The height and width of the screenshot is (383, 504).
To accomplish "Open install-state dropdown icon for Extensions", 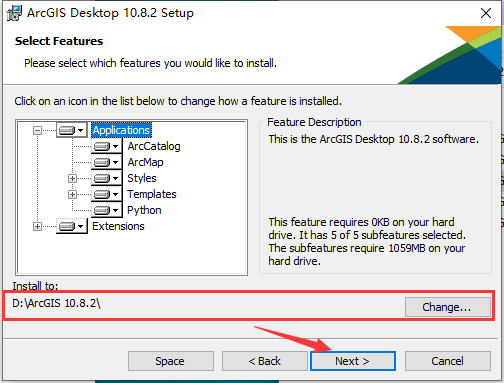I will click(71, 226).
